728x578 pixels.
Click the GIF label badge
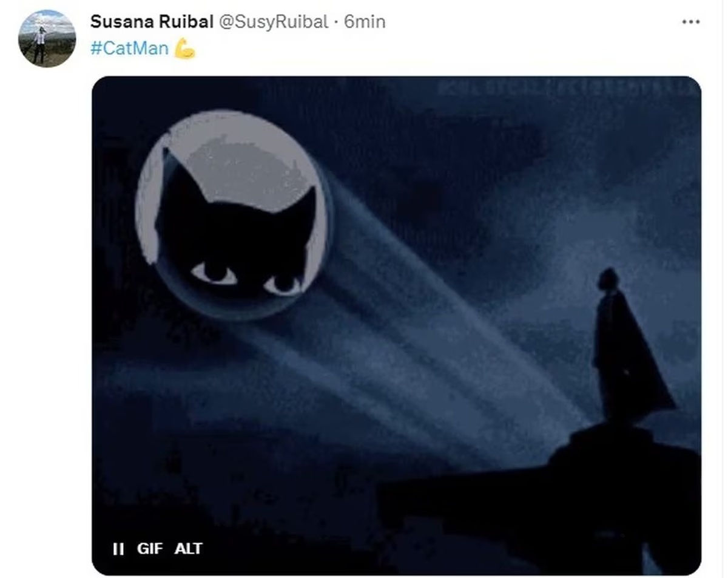150,549
